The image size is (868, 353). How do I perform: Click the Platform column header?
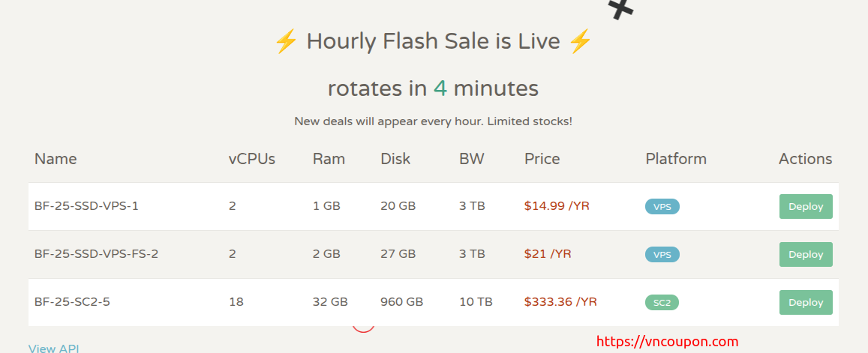pyautogui.click(x=675, y=159)
